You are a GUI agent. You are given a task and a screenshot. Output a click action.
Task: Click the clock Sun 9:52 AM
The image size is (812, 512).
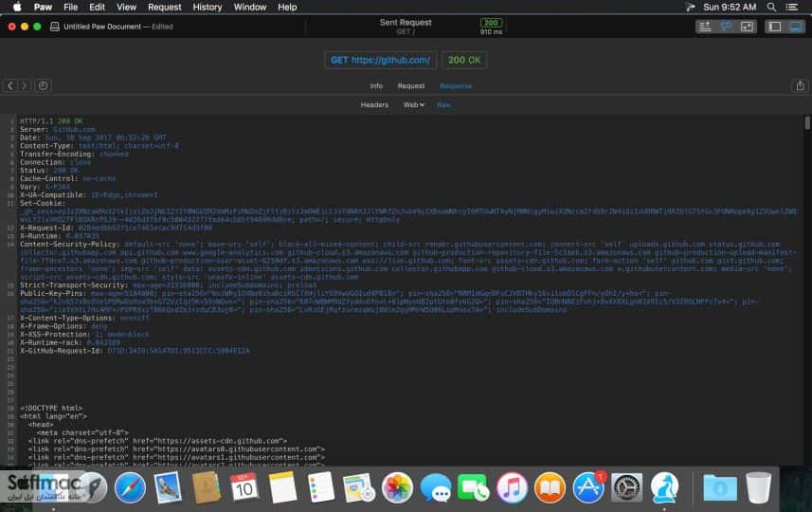(x=730, y=7)
